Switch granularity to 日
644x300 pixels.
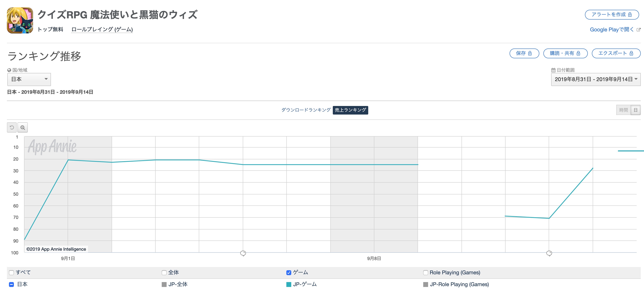click(635, 110)
